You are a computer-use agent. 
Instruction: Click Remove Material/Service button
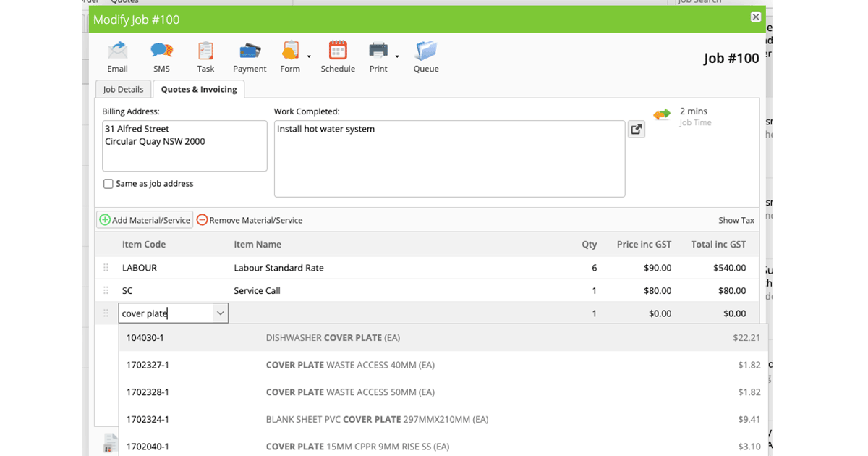(250, 220)
